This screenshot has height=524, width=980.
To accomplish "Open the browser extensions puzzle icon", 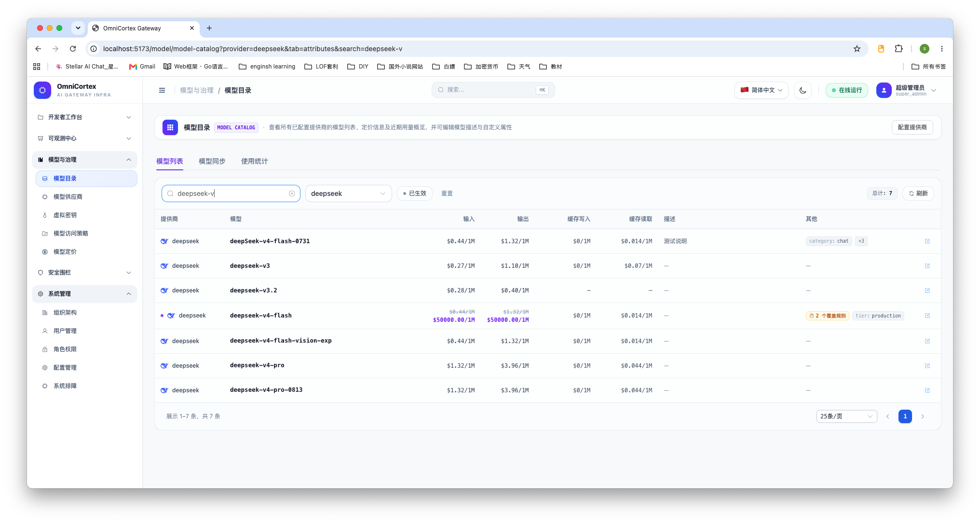I will [898, 49].
